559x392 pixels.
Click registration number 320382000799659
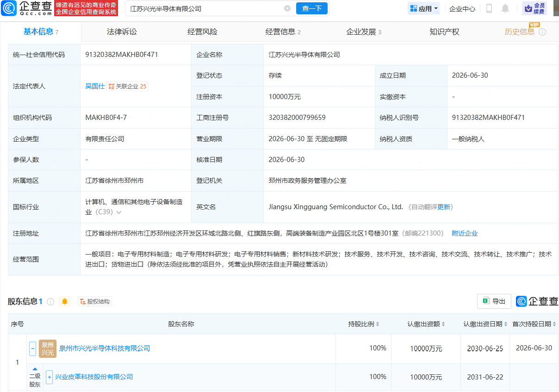point(297,118)
